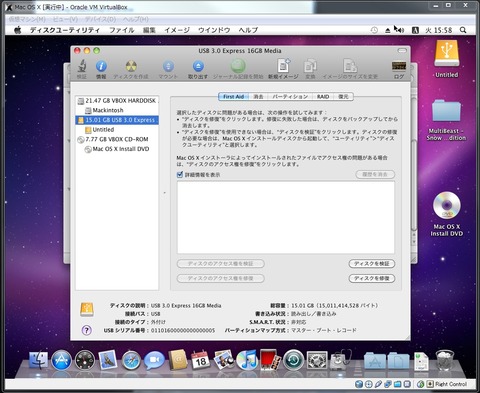
Task: Open the Documents stack in Dock
Action: (x=398, y=361)
